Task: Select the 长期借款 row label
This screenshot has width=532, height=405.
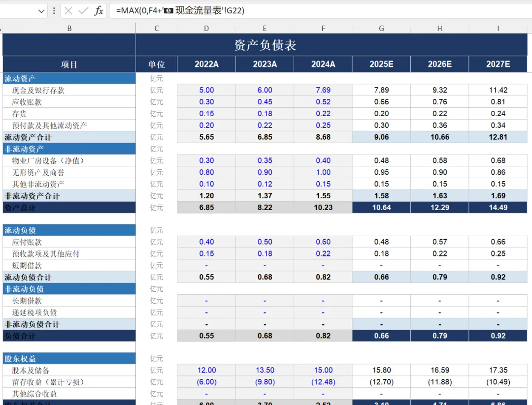Action: pos(69,301)
